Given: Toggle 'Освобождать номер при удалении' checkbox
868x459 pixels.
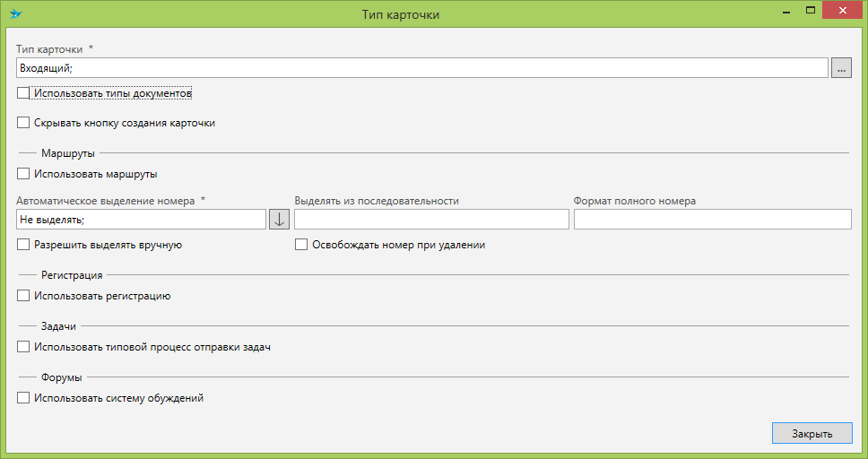Looking at the screenshot, I should tap(301, 245).
